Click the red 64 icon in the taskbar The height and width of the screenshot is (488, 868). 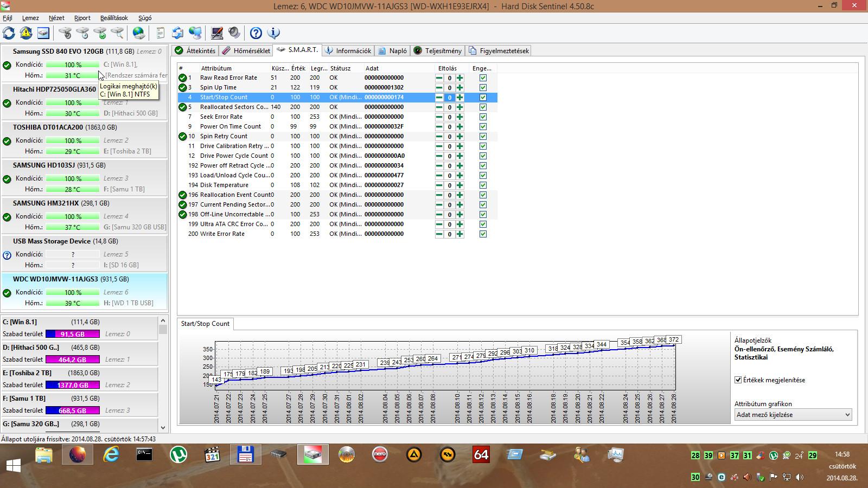(481, 454)
